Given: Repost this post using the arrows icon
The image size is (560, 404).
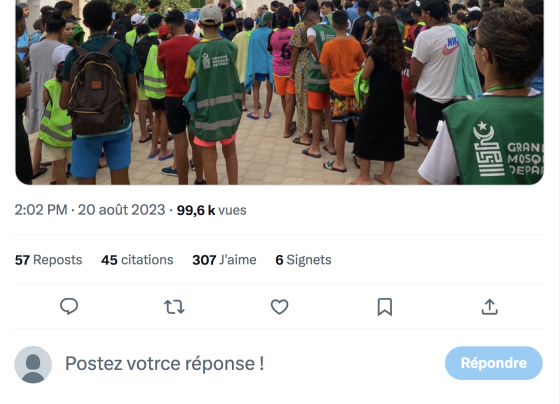Looking at the screenshot, I should pos(174,307).
